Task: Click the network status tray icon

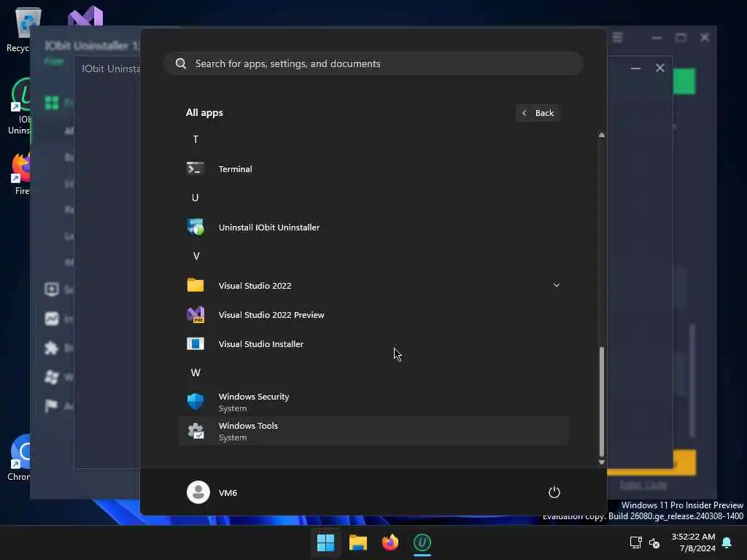Action: click(635, 542)
